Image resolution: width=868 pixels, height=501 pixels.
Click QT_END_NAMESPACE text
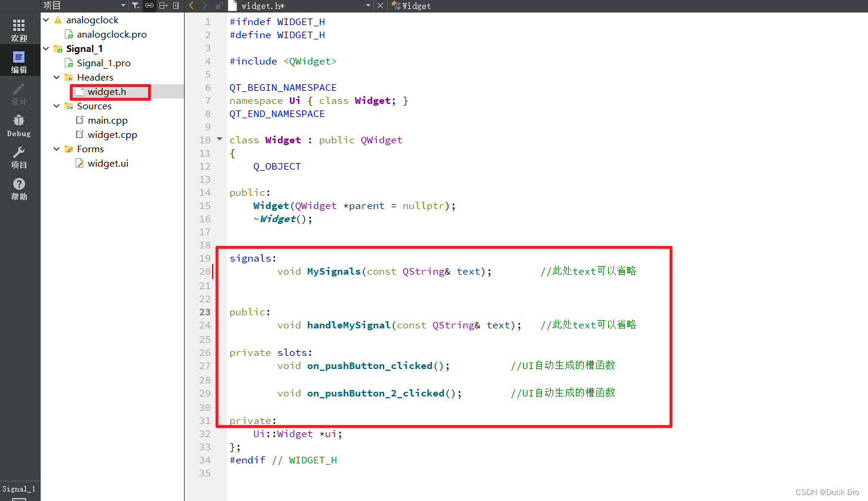[x=277, y=113]
